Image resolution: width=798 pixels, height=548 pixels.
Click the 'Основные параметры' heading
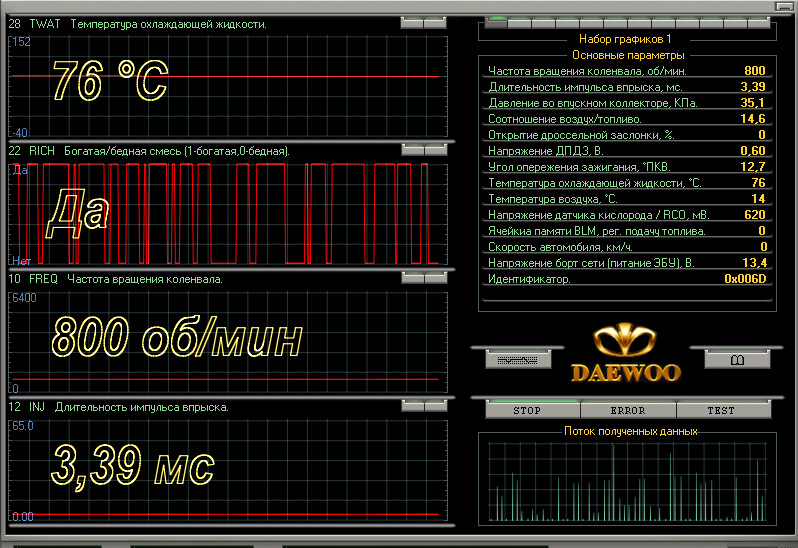pyautogui.click(x=628, y=55)
